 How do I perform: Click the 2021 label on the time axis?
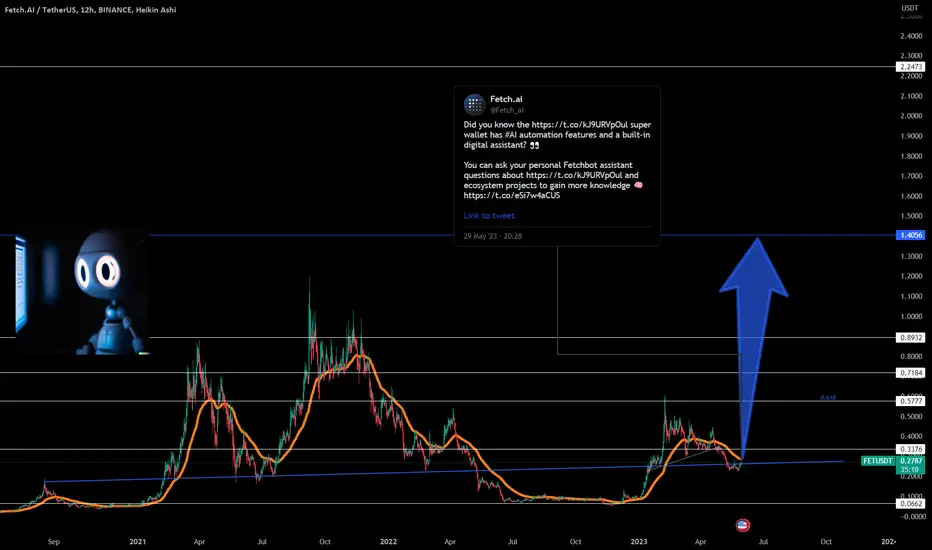pyautogui.click(x=137, y=542)
